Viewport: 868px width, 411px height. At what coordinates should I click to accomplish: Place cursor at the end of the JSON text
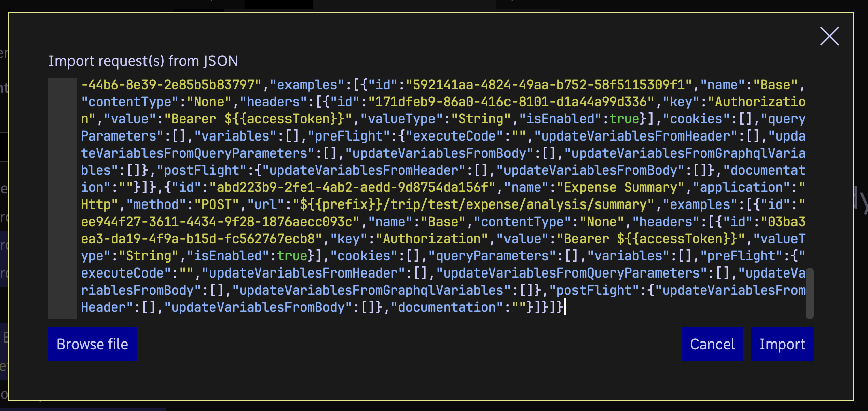tap(564, 308)
